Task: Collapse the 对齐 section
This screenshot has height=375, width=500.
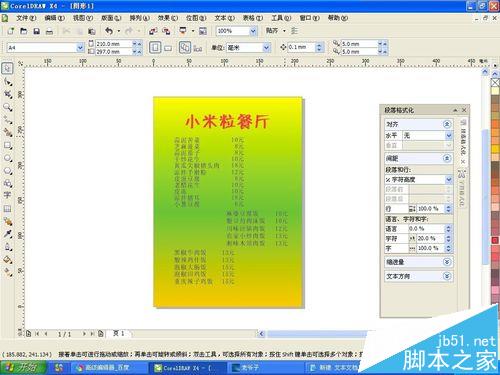Action: (447, 124)
